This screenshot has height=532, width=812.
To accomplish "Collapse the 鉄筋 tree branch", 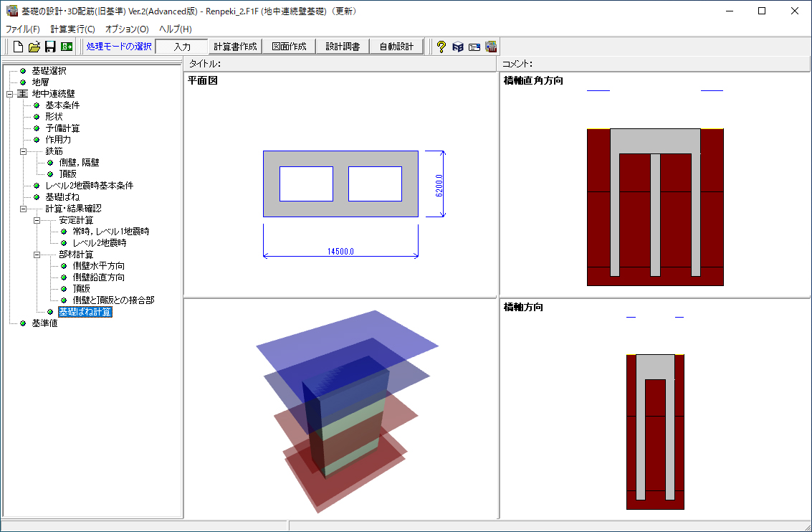I will pos(24,151).
